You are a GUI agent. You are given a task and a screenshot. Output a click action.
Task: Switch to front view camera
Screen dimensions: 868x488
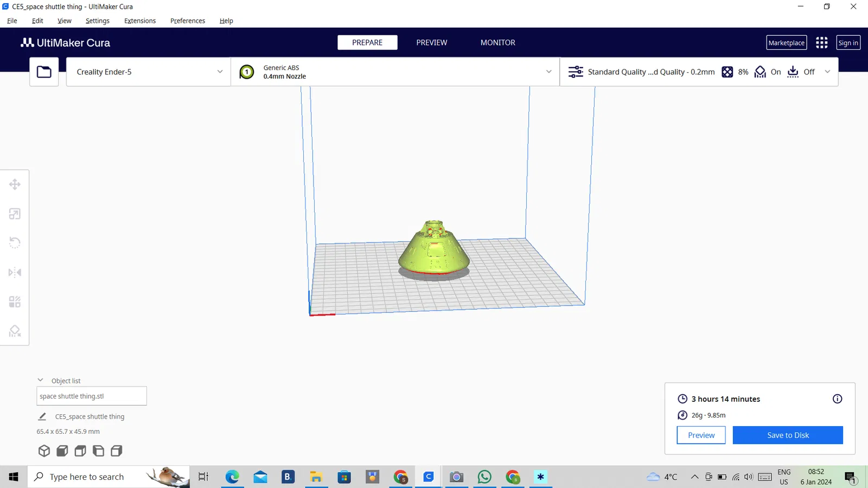point(62,451)
